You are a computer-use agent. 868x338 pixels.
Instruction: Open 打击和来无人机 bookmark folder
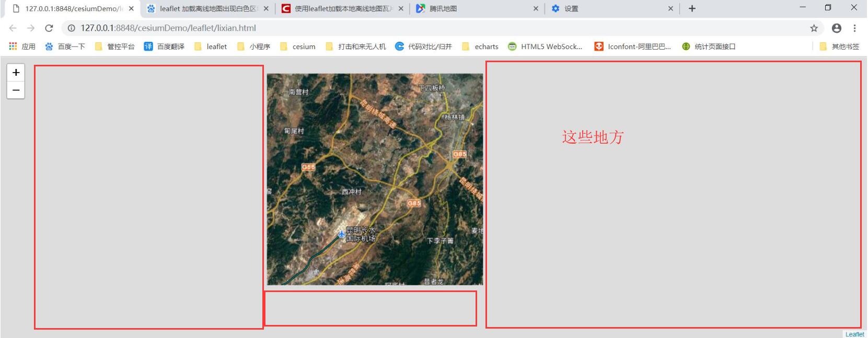click(355, 46)
